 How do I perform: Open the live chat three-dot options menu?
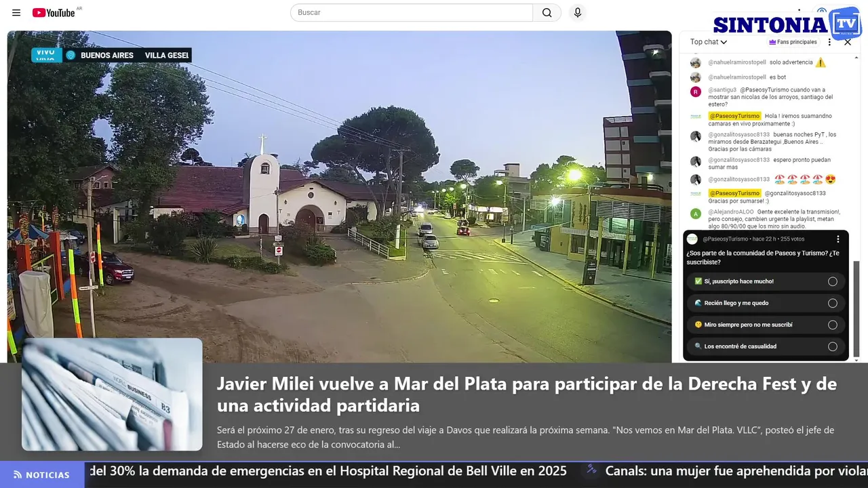click(x=829, y=42)
